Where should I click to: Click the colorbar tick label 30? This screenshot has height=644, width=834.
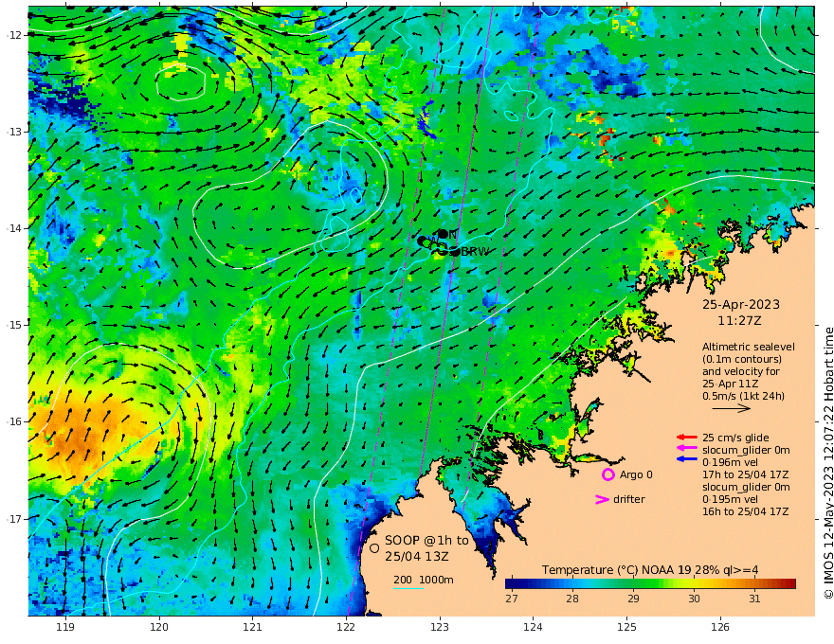(694, 599)
